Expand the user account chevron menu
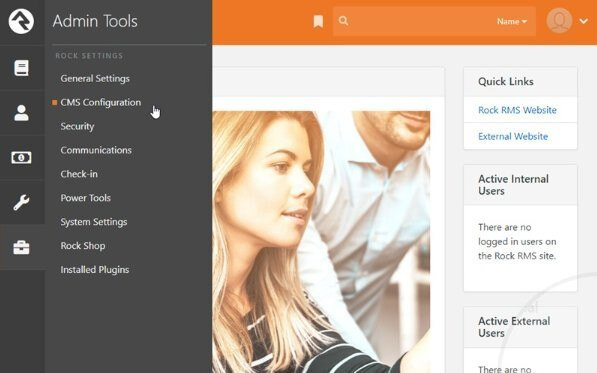 [x=584, y=21]
